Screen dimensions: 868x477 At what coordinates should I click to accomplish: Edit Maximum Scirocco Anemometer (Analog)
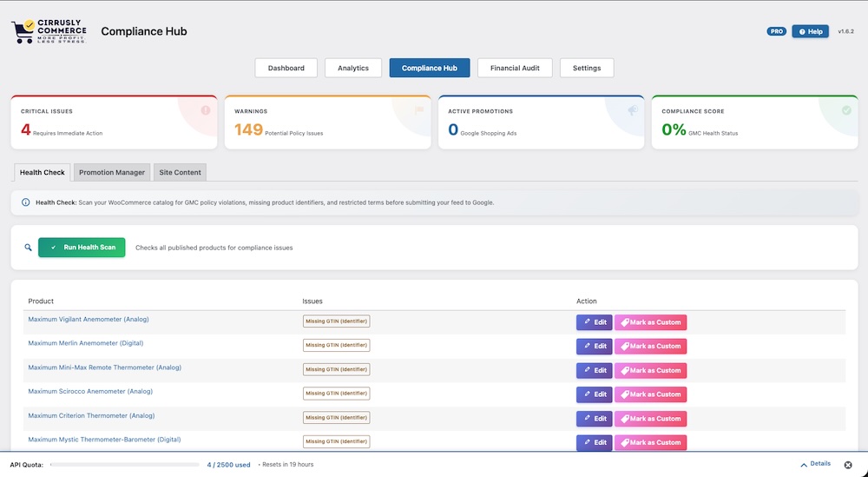point(594,394)
